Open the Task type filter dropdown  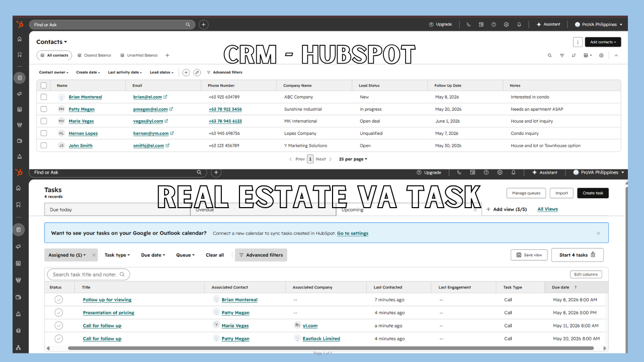[117, 255]
